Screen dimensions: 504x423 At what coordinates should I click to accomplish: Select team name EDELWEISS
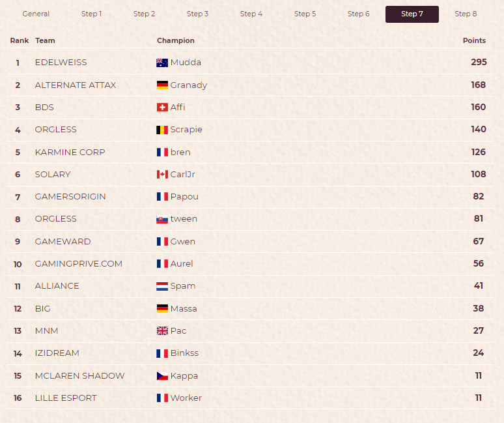(x=61, y=63)
